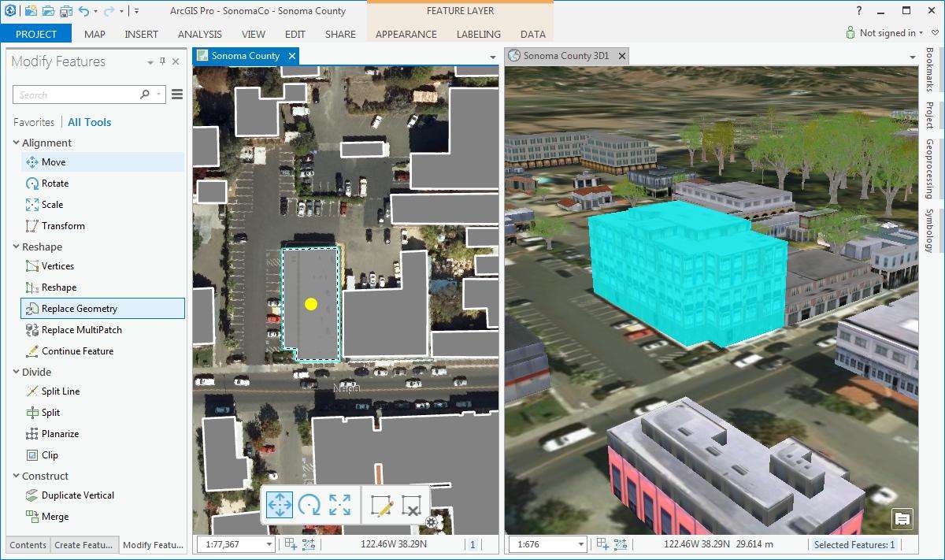
Task: Click inside the tool search box
Action: tap(79, 94)
